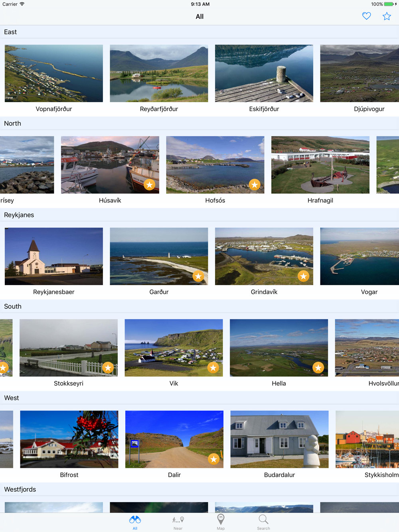
Task: Tap the star filter icon in header
Action: [387, 16]
